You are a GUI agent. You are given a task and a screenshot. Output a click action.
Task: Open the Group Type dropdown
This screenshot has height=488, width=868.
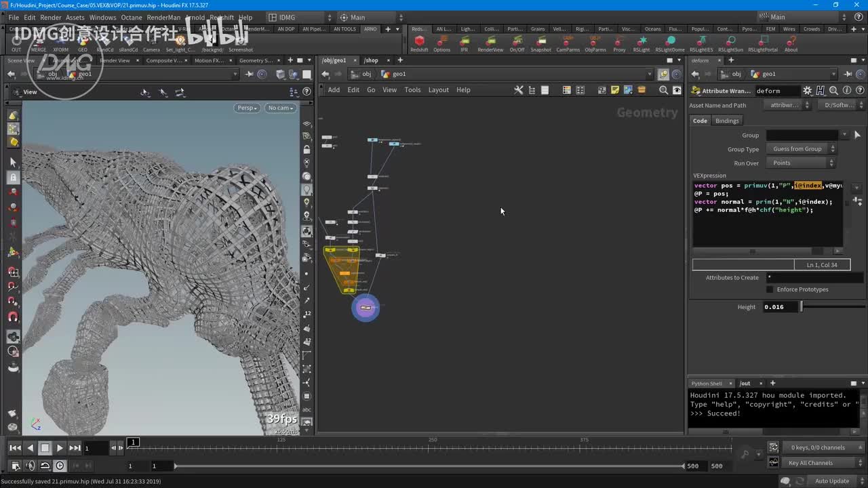click(802, 149)
